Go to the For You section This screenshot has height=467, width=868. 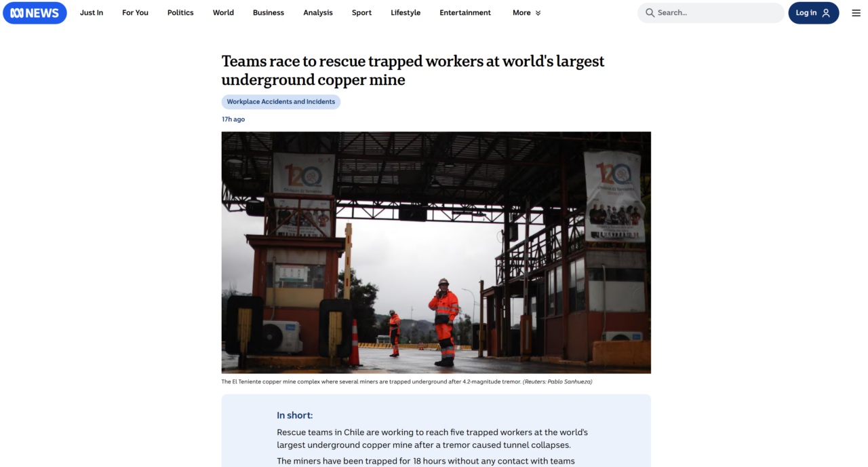[x=135, y=13]
